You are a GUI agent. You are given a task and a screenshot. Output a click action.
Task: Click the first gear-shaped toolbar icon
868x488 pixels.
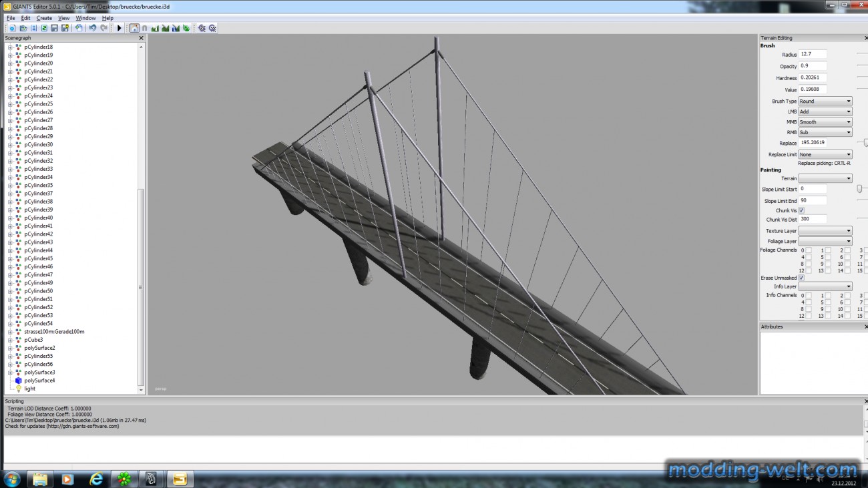(202, 28)
